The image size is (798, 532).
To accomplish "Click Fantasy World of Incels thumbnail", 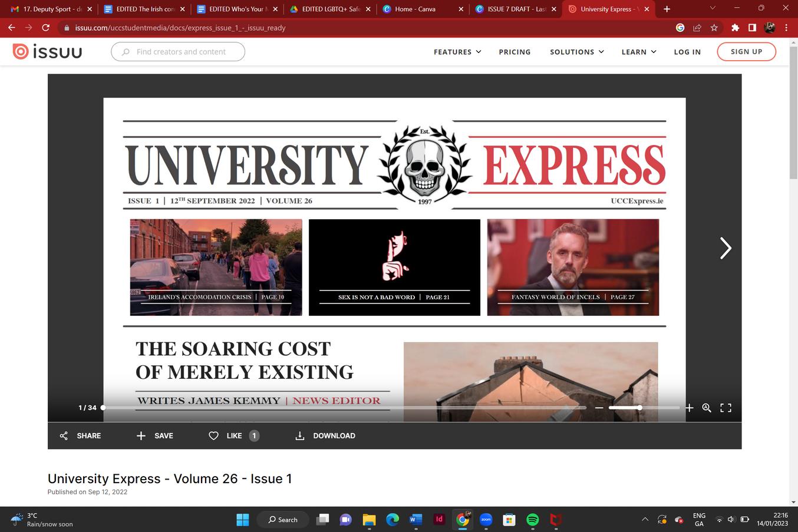I will click(573, 267).
